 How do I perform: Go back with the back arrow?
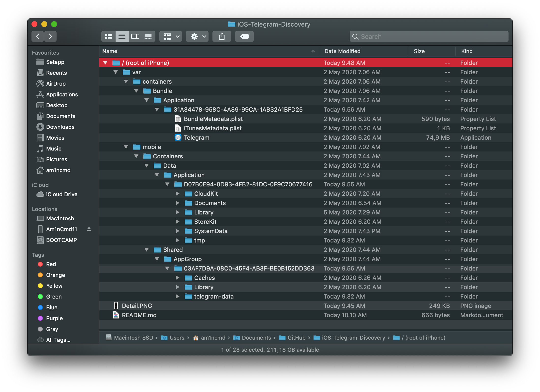[x=38, y=36]
